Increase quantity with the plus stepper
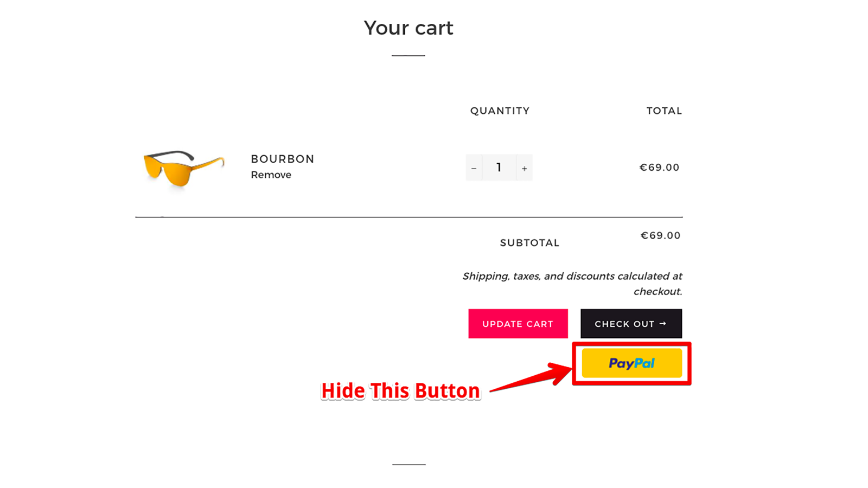 point(524,168)
